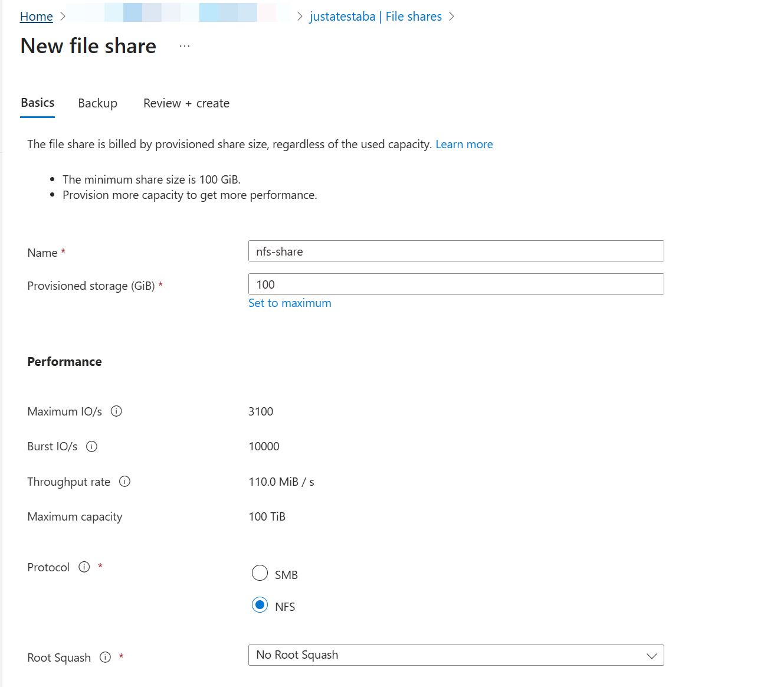Show the Burst IO/s info tooltip icon

click(91, 447)
